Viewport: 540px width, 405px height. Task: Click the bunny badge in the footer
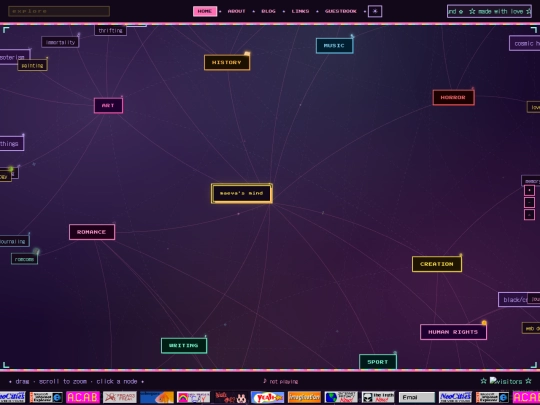pos(230,397)
